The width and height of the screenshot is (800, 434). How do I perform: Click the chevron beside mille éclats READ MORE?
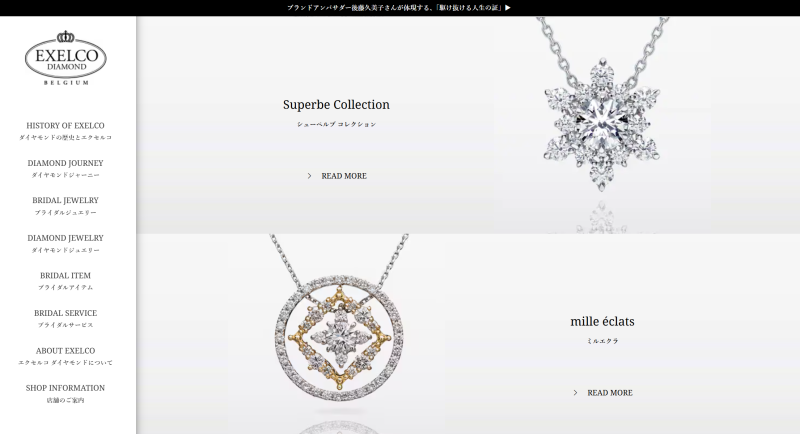click(x=576, y=393)
